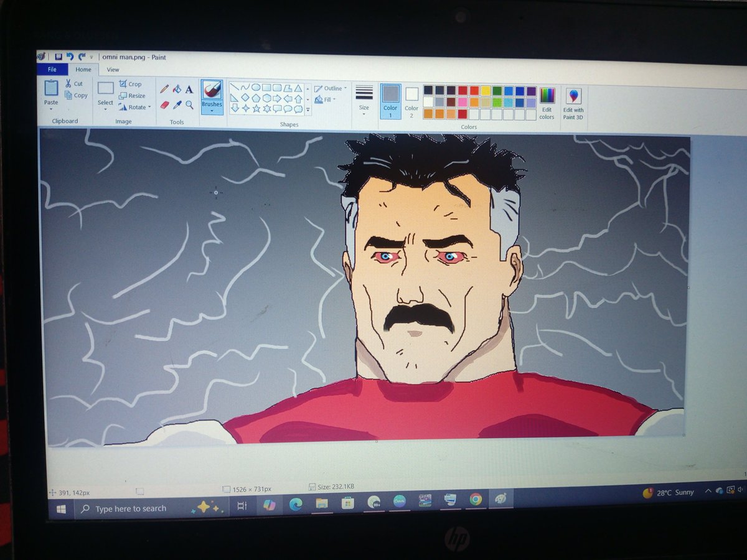Pick the yellow color swatch

point(486,90)
